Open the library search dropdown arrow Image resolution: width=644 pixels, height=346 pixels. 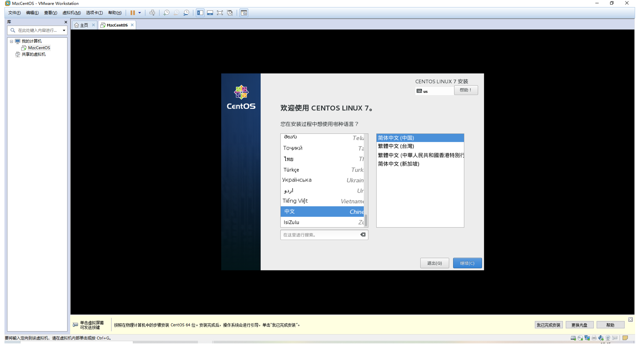pos(64,30)
